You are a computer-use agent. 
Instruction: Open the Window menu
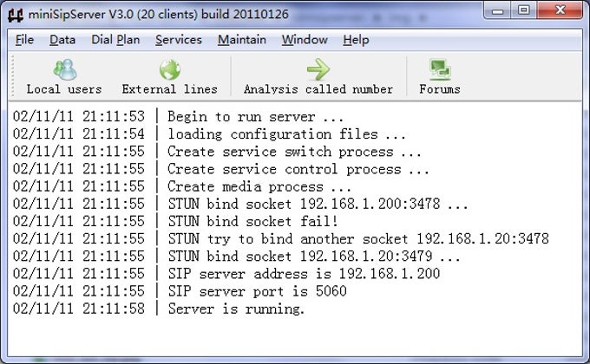(305, 40)
